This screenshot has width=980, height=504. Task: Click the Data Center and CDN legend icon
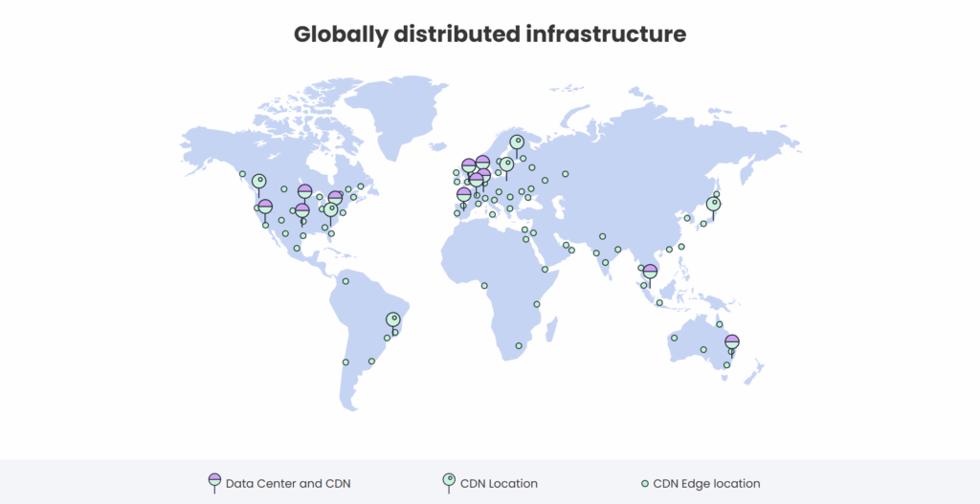click(x=214, y=481)
